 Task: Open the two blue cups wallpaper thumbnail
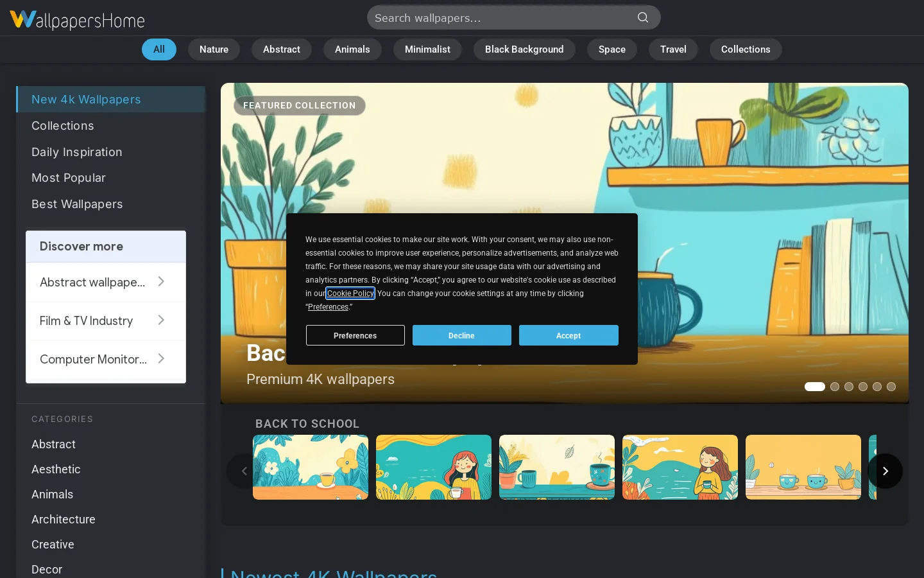click(x=803, y=467)
